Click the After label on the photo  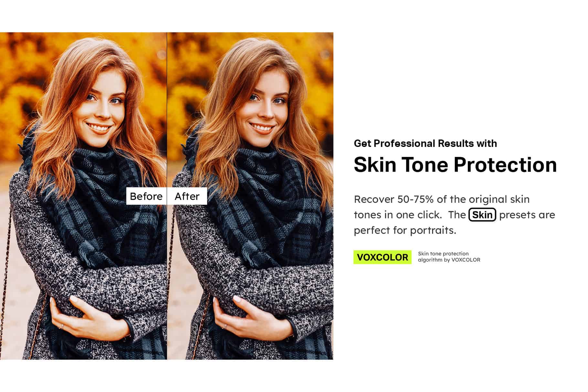coord(187,196)
